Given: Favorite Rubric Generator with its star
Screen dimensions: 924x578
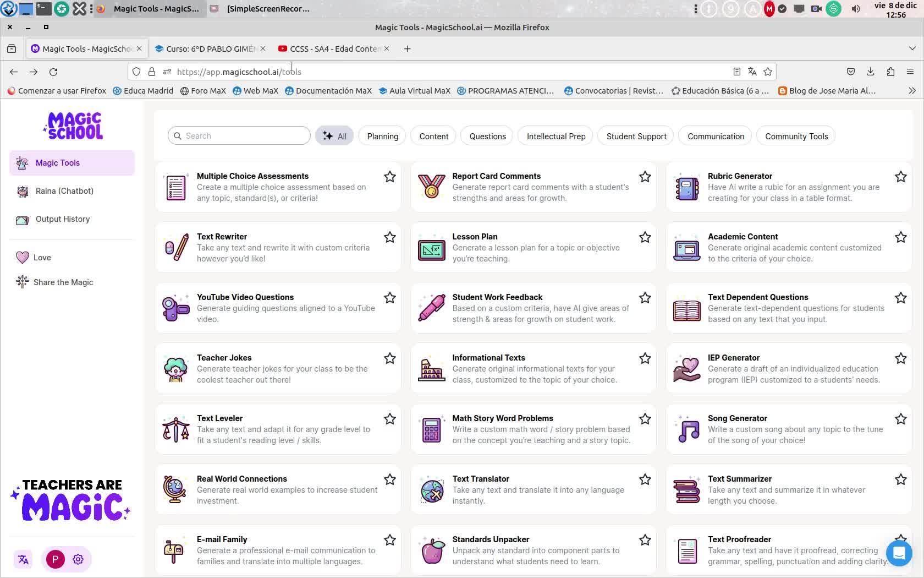Looking at the screenshot, I should pos(901,177).
